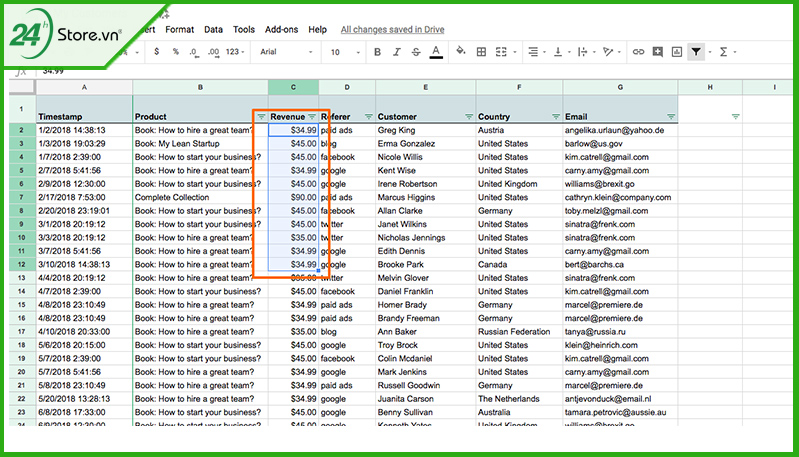The image size is (799, 457).
Task: Select cell Ann Baker
Action: (x=425, y=332)
